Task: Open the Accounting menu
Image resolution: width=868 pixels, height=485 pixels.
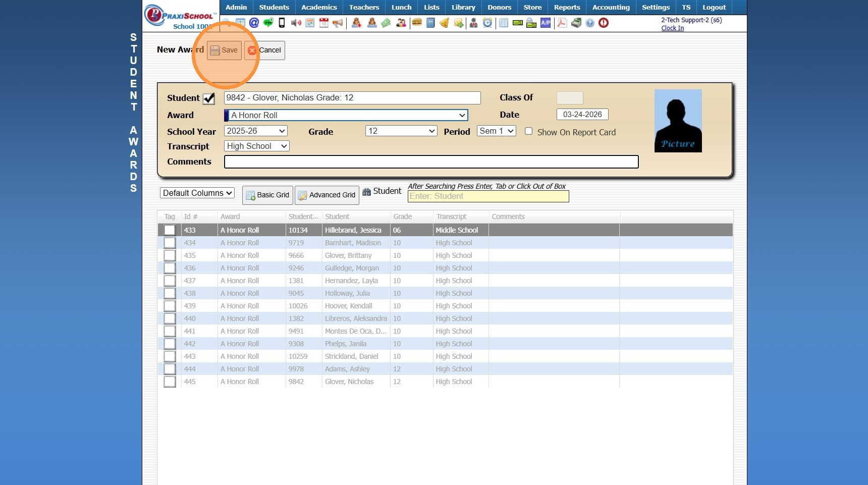Action: [611, 7]
